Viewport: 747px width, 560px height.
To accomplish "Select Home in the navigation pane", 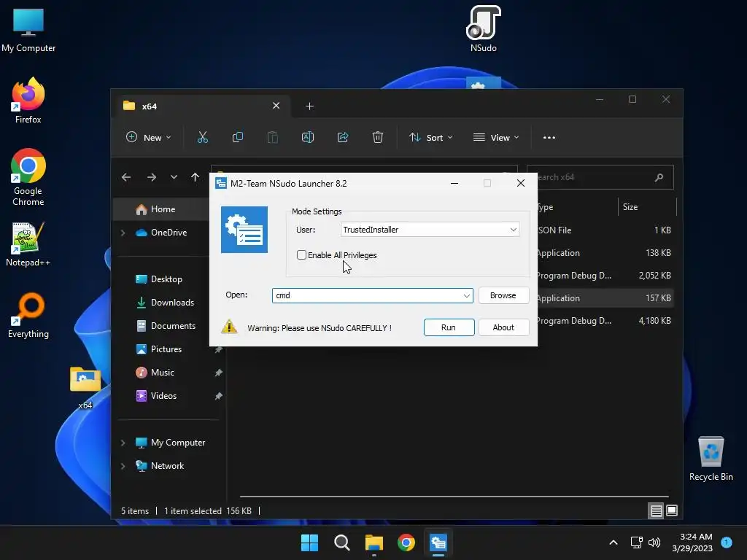I will [162, 209].
